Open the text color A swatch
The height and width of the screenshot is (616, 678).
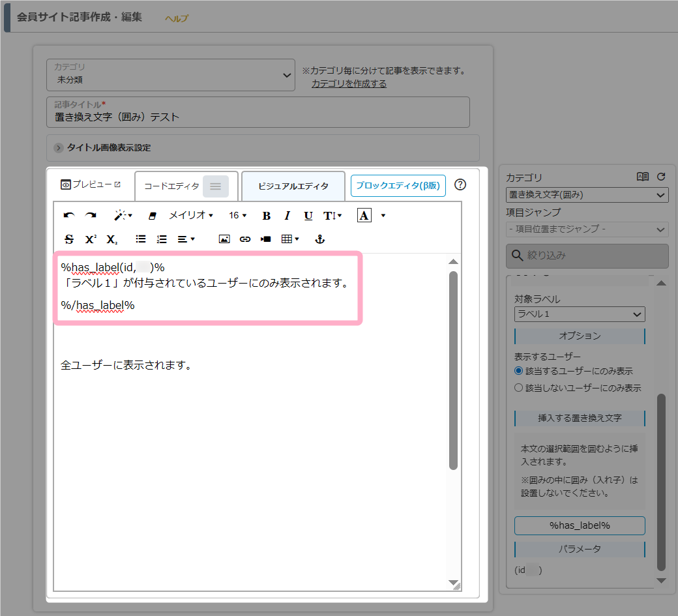[364, 216]
